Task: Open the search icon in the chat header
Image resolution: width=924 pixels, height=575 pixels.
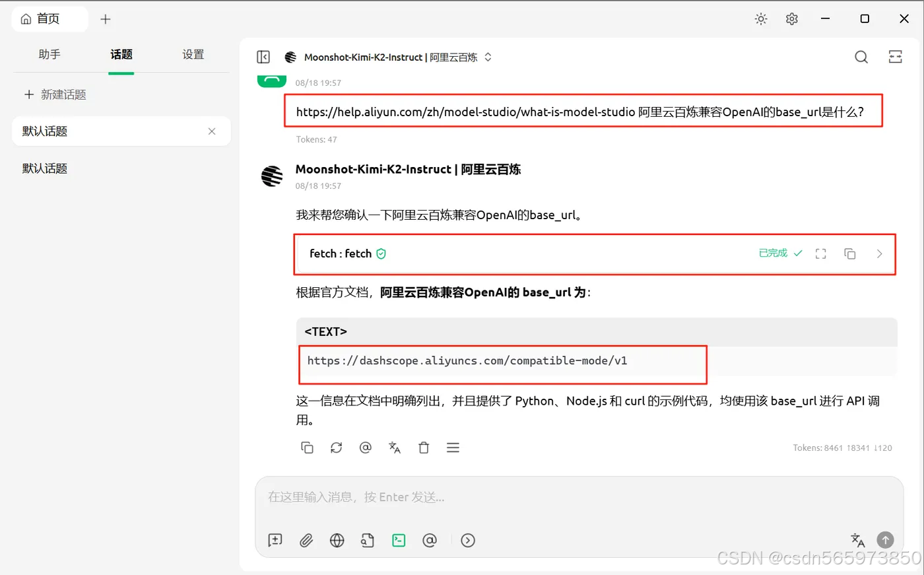Action: (x=861, y=57)
